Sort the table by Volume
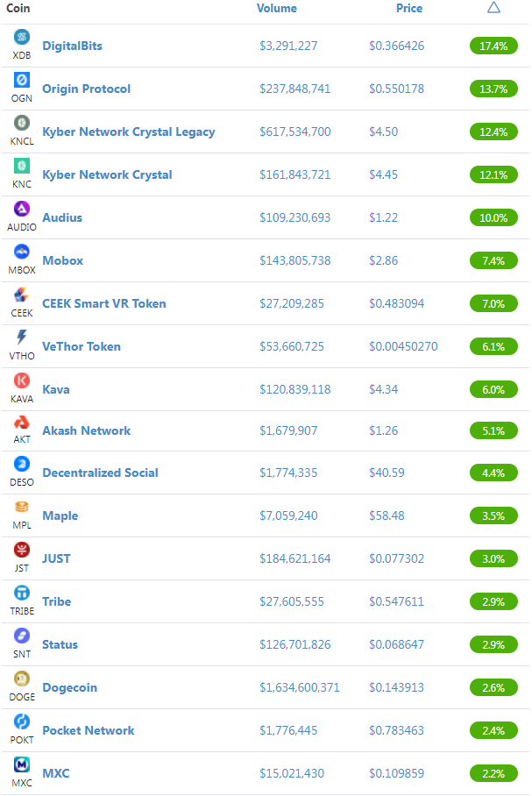532x796 pixels. point(277,8)
